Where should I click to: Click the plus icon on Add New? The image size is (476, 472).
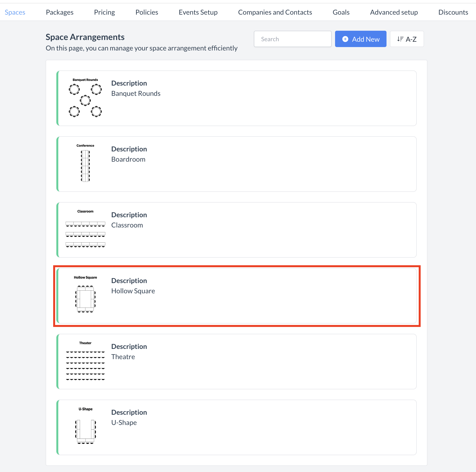click(x=346, y=39)
